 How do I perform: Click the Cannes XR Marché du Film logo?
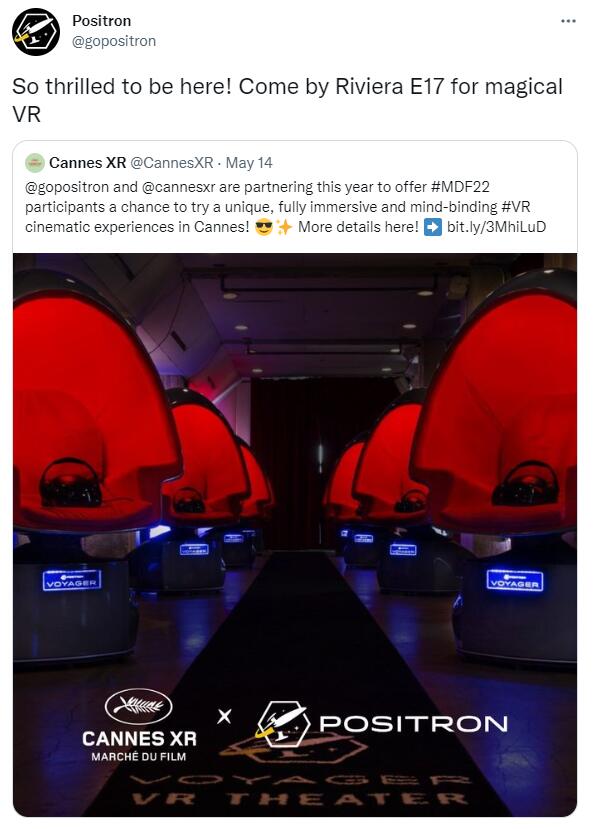pyautogui.click(x=139, y=725)
